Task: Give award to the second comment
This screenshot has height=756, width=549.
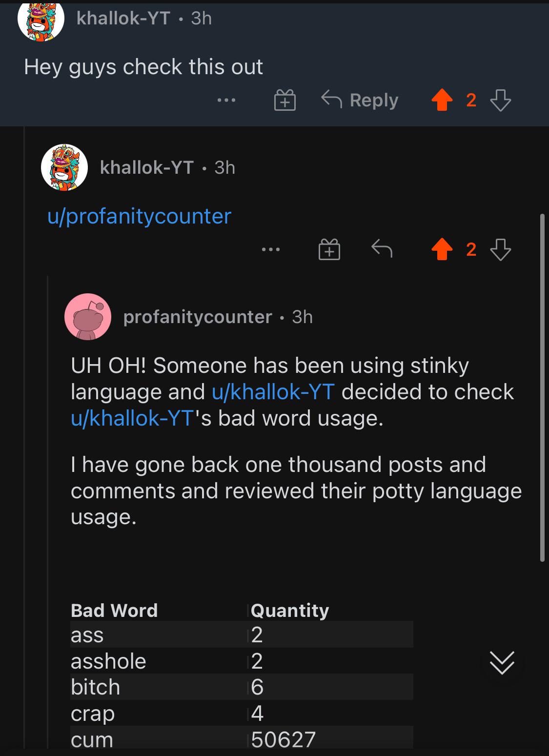Action: coord(329,250)
